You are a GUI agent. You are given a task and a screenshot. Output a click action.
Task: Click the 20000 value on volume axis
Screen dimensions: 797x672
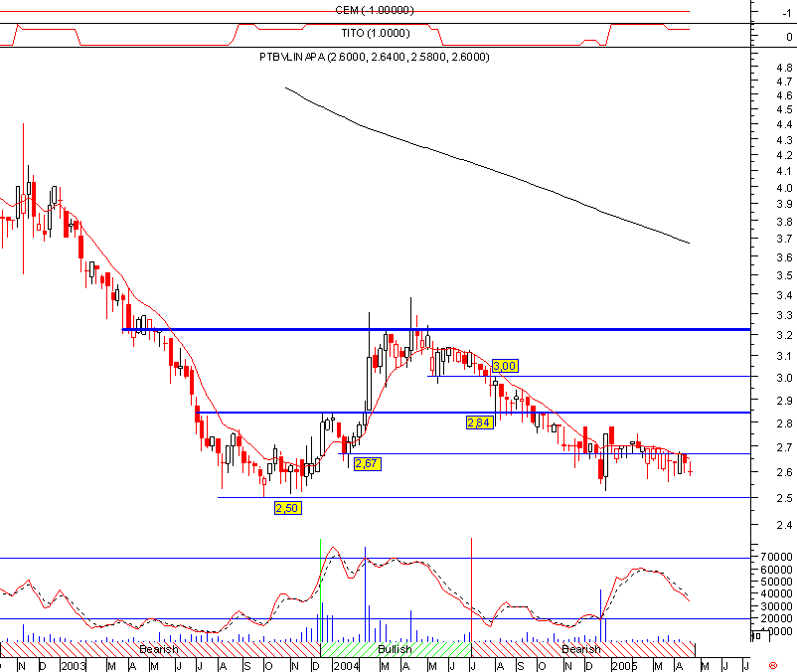tap(776, 619)
